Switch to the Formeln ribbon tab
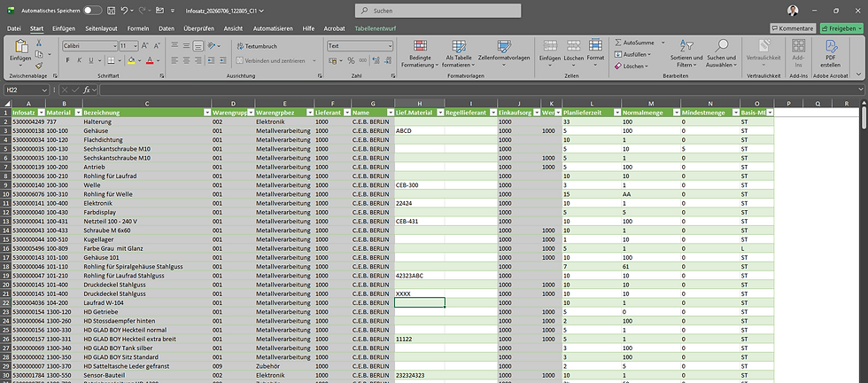 [138, 28]
